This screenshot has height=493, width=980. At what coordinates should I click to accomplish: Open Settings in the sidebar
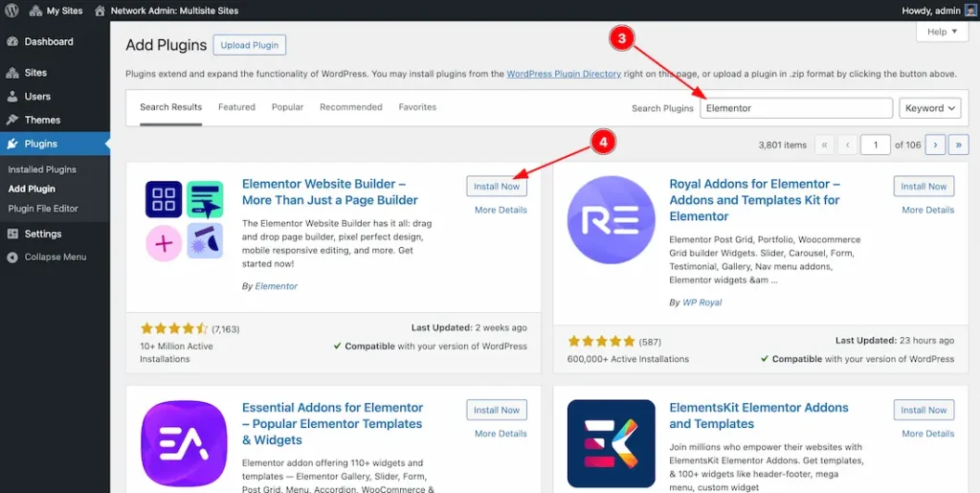click(43, 234)
